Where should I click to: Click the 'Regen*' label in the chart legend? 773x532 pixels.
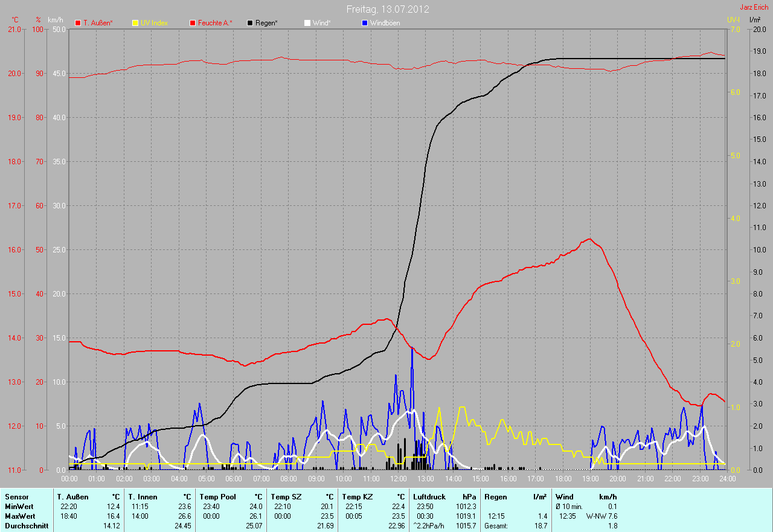266,23
